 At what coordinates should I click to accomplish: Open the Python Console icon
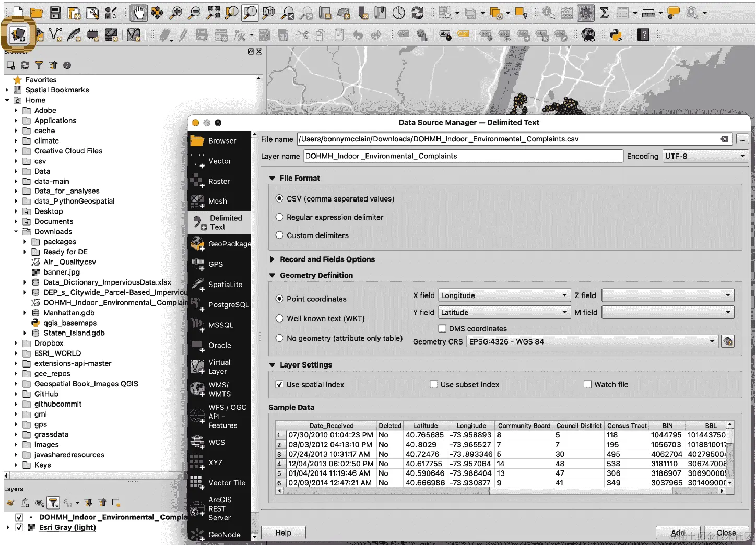click(616, 35)
